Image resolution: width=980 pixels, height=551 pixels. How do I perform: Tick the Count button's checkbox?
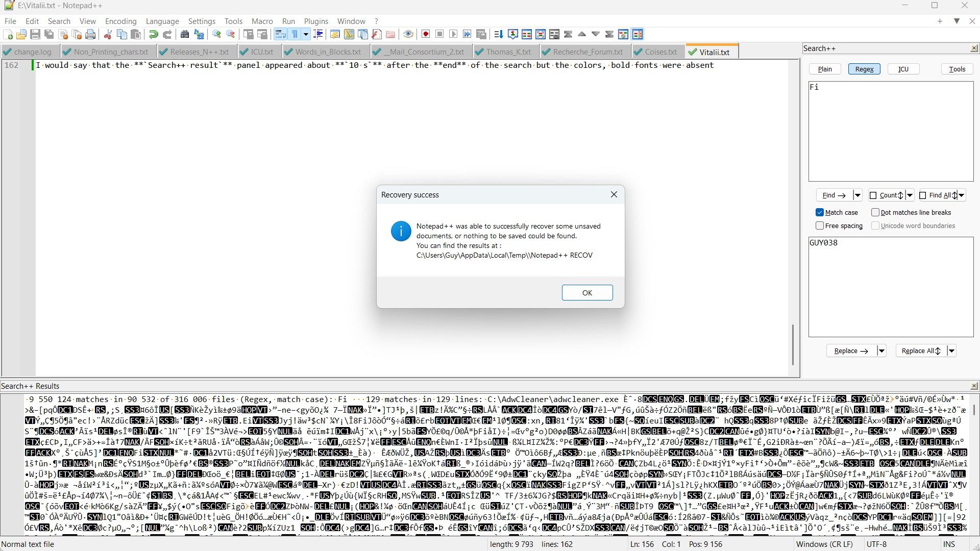point(873,195)
